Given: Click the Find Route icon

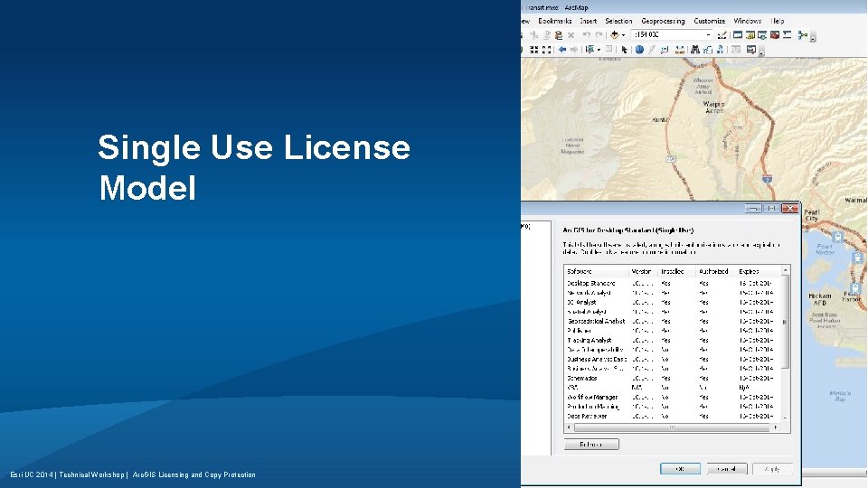Looking at the screenshot, I should pos(708,51).
